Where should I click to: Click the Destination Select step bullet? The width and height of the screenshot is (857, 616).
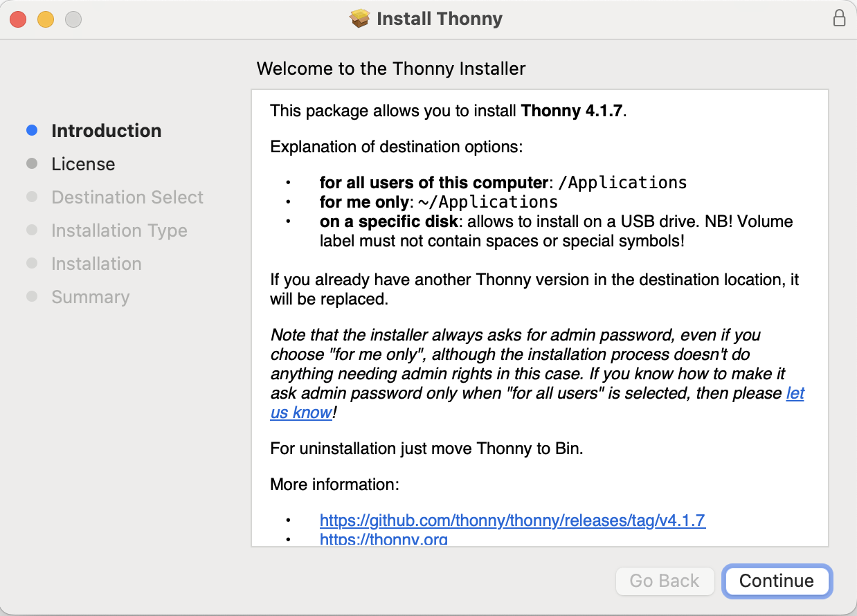pyautogui.click(x=31, y=197)
